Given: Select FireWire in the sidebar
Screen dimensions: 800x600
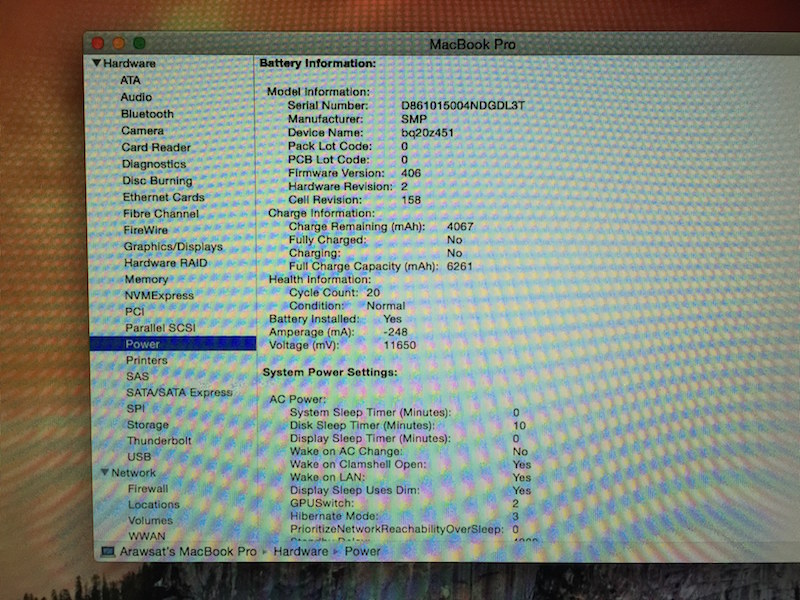Looking at the screenshot, I should (x=146, y=230).
